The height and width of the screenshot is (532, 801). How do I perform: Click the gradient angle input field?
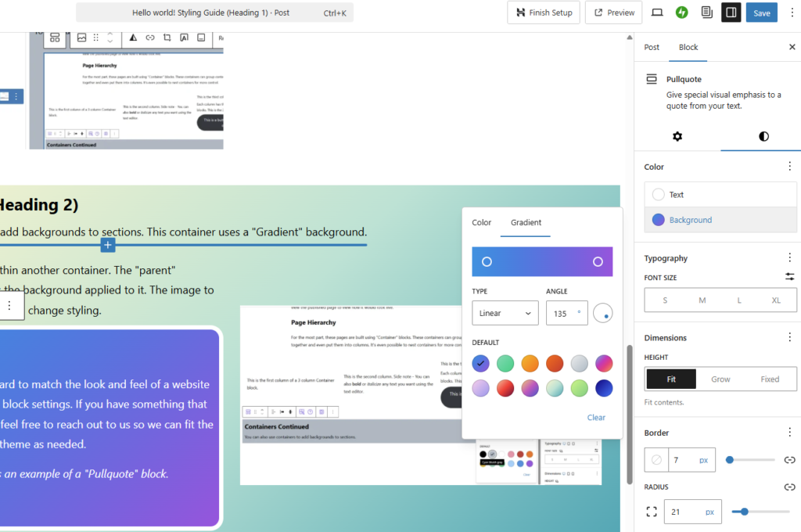(561, 313)
